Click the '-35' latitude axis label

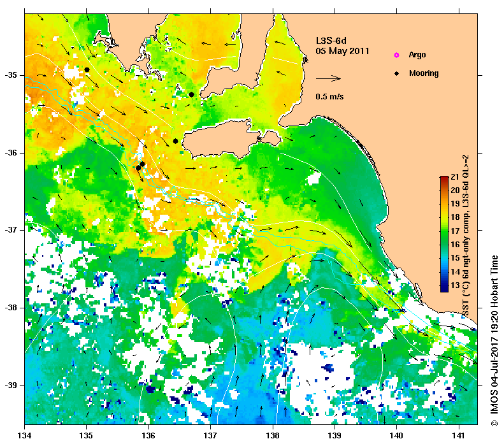(x=11, y=75)
